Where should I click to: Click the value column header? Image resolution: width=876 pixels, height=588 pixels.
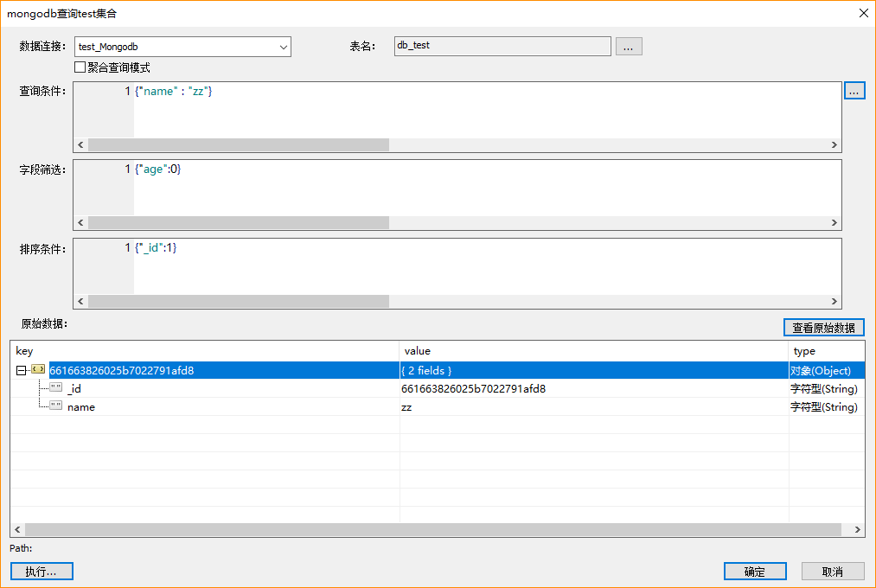[x=593, y=351]
